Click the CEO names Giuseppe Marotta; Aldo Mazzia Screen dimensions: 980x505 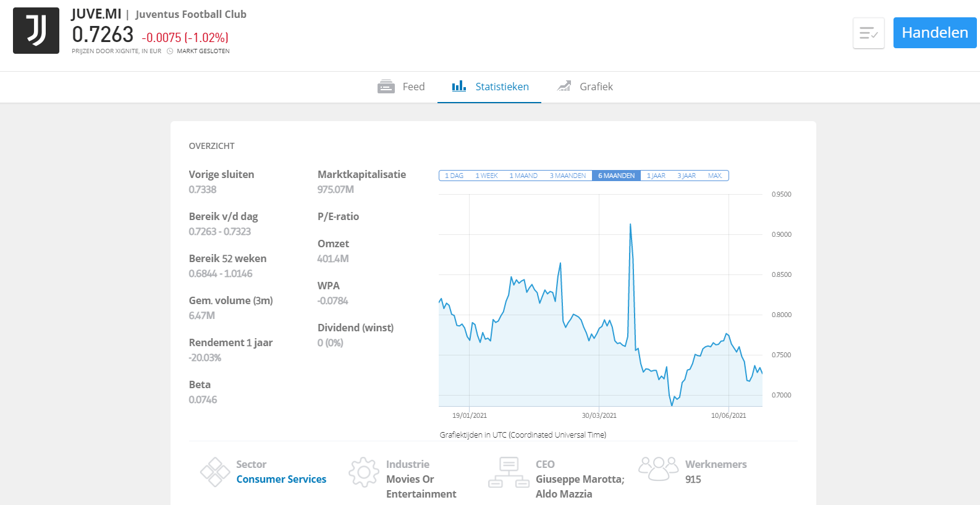580,486
